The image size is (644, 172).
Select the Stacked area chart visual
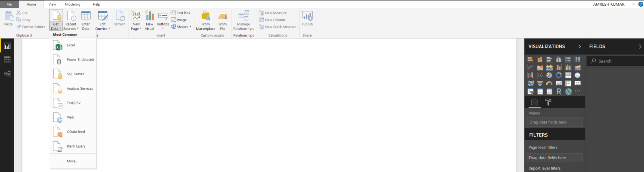(549, 67)
